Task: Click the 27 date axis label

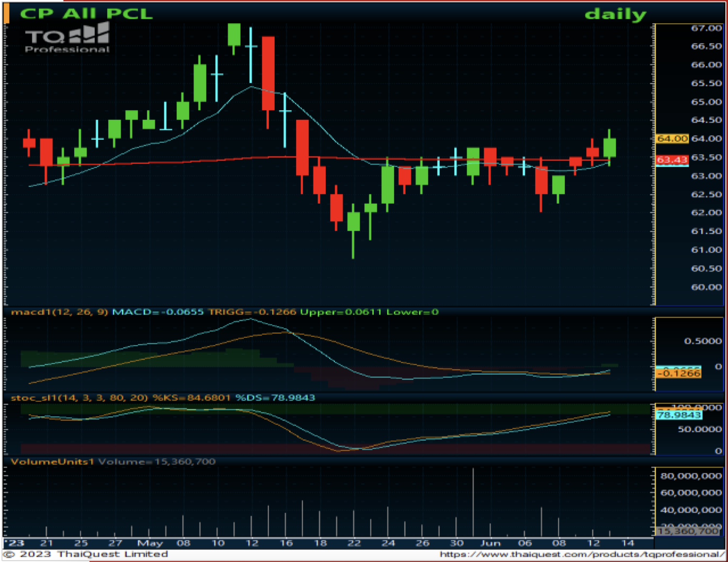Action: click(x=115, y=543)
